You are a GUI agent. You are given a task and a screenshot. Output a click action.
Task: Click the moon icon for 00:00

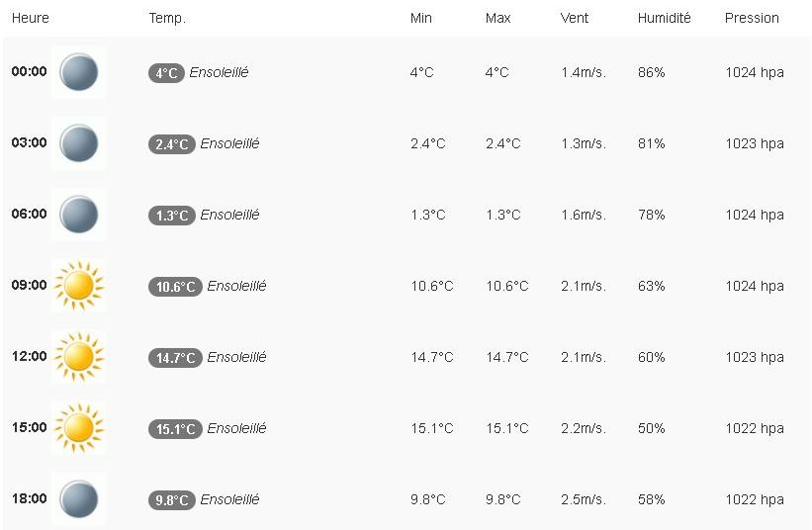tap(78, 72)
